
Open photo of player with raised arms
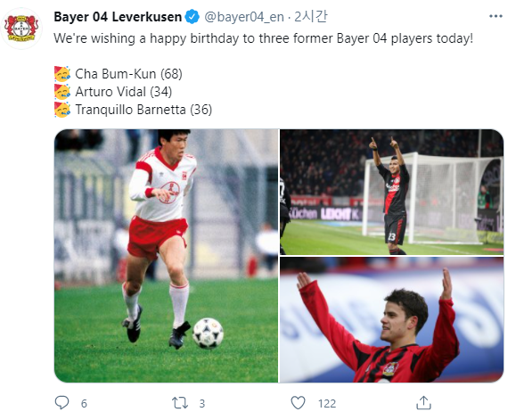(391, 320)
